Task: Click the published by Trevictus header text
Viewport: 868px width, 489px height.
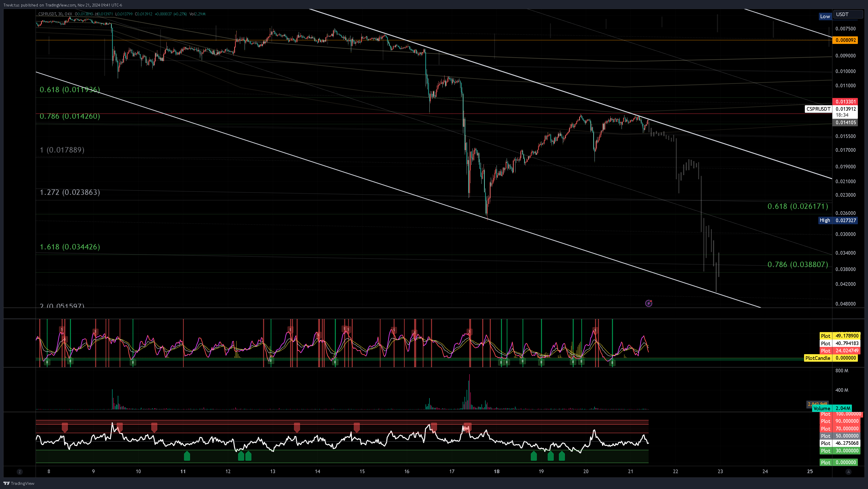Action: coord(63,5)
